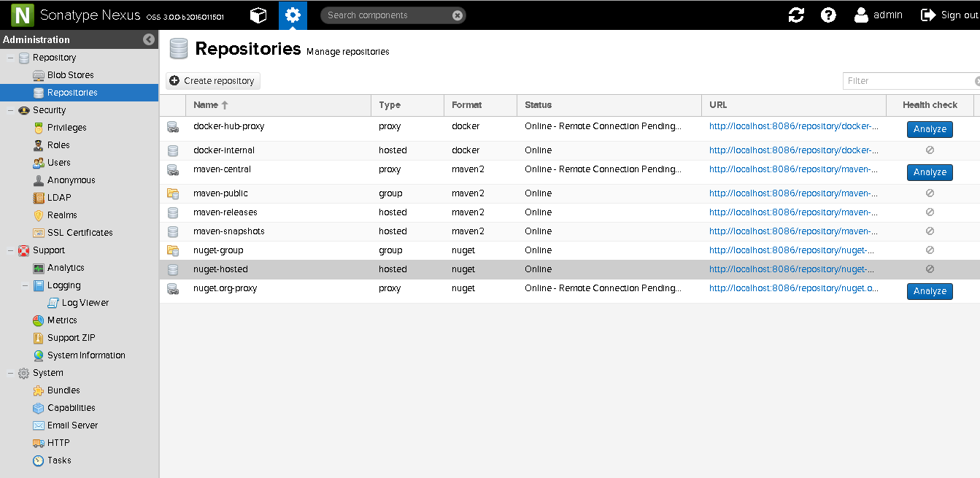Click the Roles icon in sidebar
This screenshot has height=478, width=980.
[x=39, y=145]
